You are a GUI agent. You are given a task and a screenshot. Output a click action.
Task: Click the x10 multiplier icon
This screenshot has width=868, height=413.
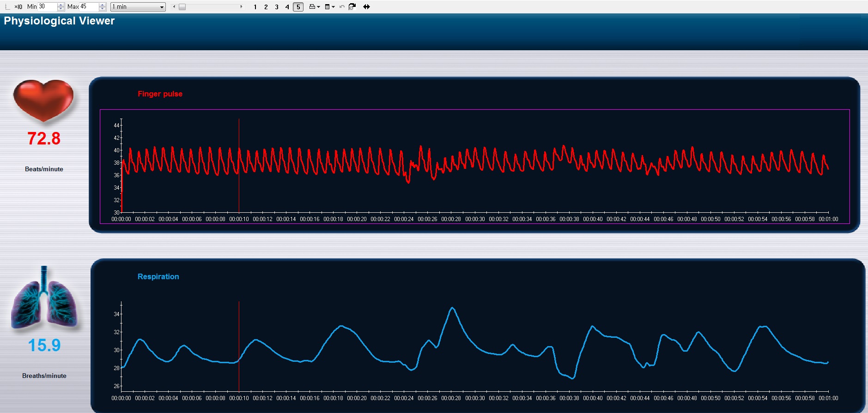point(18,7)
